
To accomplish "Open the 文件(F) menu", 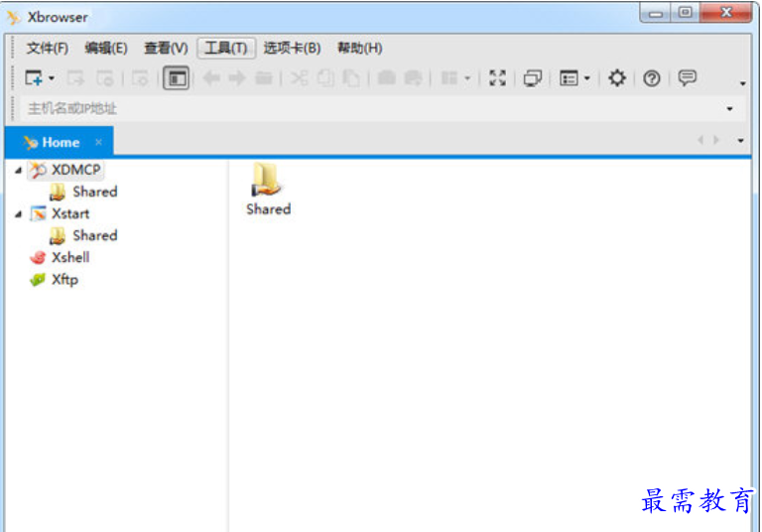I will click(48, 49).
